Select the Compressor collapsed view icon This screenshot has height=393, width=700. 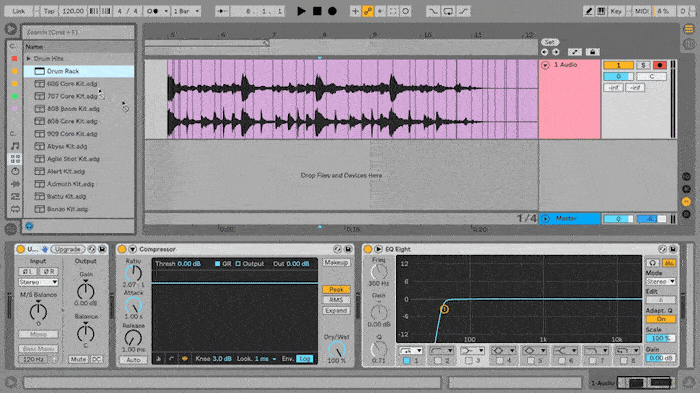click(x=158, y=359)
